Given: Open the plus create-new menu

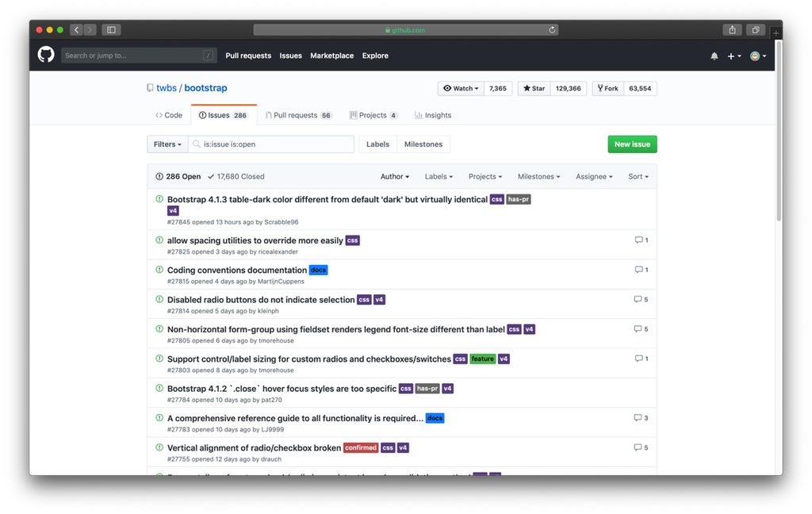Looking at the screenshot, I should click(733, 56).
